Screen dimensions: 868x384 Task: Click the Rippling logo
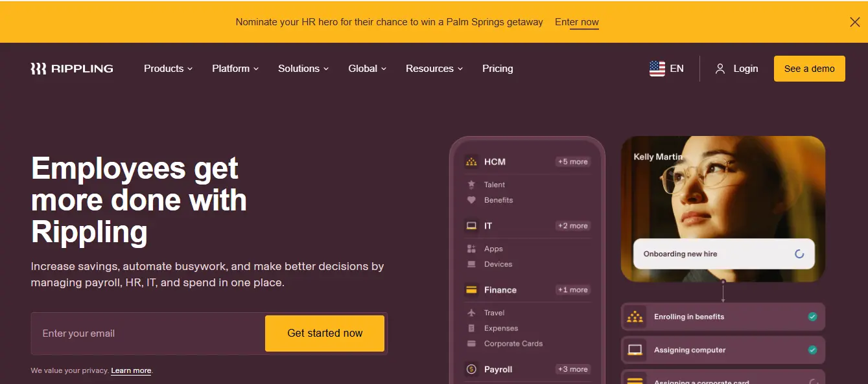(x=72, y=69)
